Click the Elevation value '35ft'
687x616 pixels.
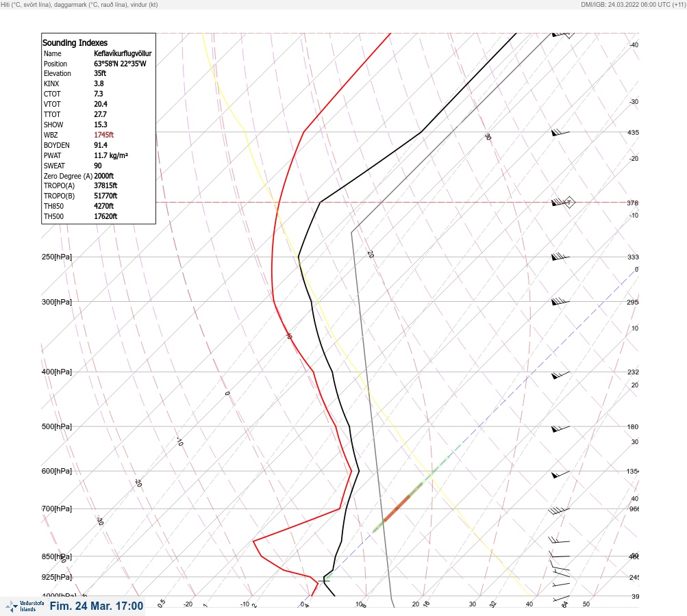click(x=100, y=73)
